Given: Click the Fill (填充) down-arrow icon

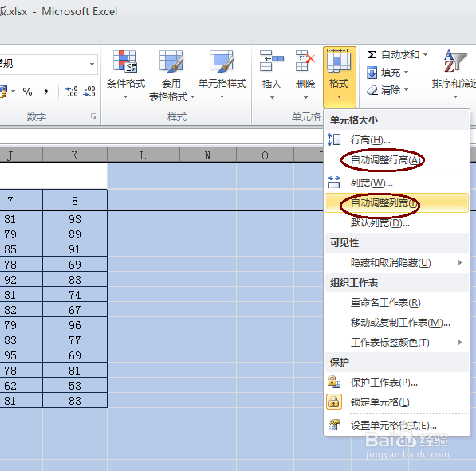Looking at the screenshot, I should click(x=372, y=73).
